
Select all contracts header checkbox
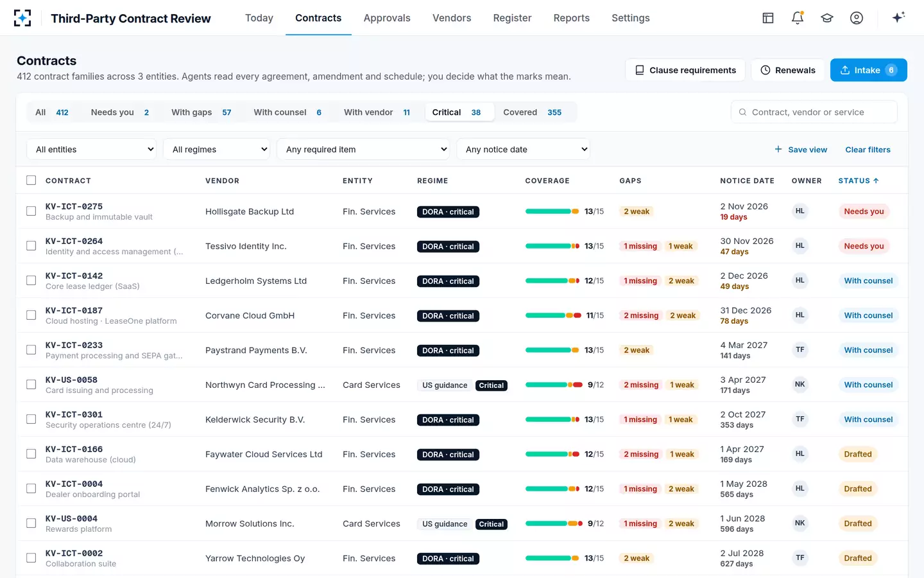coord(31,180)
